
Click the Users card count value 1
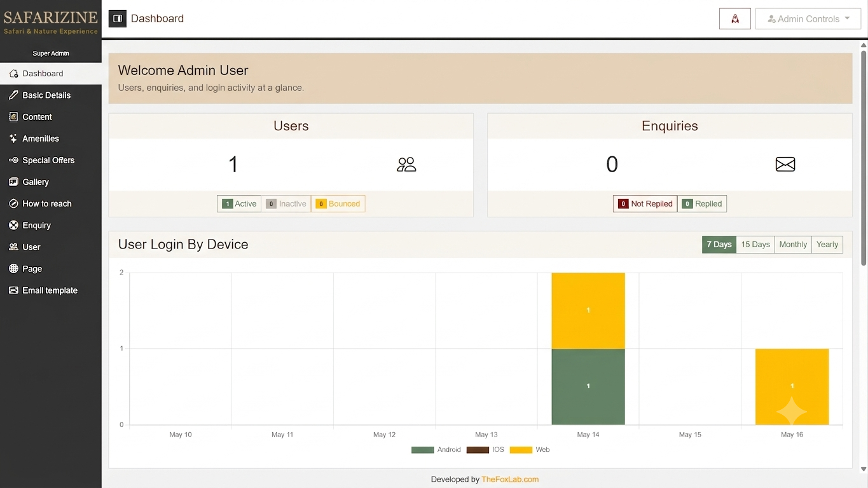(x=233, y=165)
